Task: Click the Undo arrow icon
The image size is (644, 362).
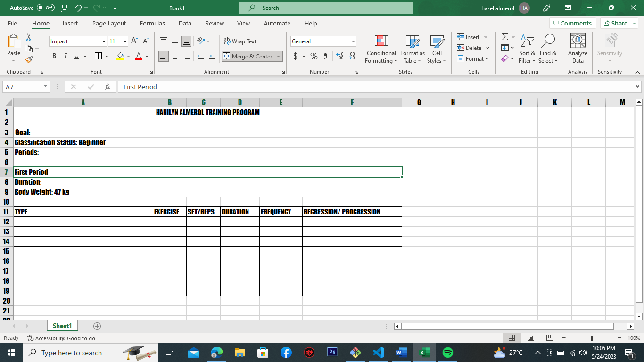Action: tap(78, 8)
